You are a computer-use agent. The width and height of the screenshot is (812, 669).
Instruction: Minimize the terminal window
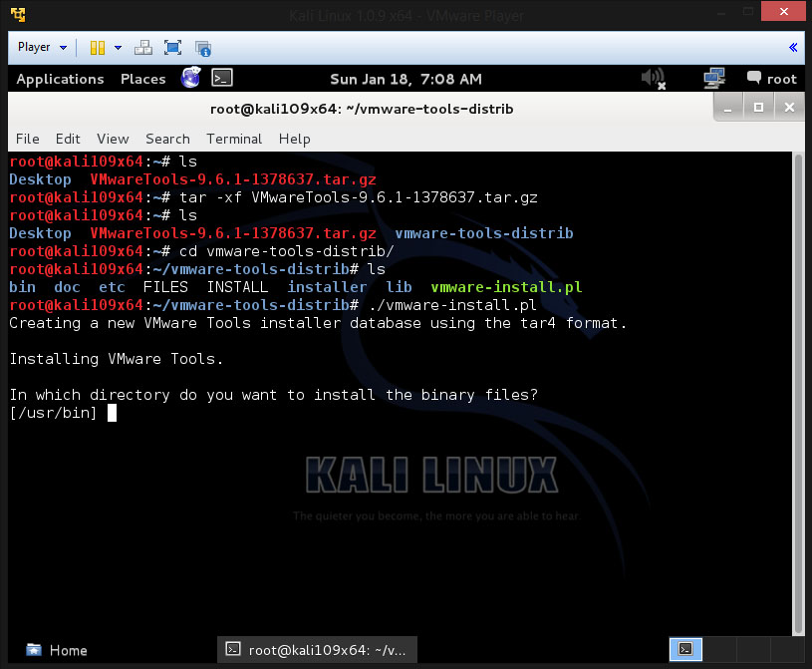click(x=727, y=108)
